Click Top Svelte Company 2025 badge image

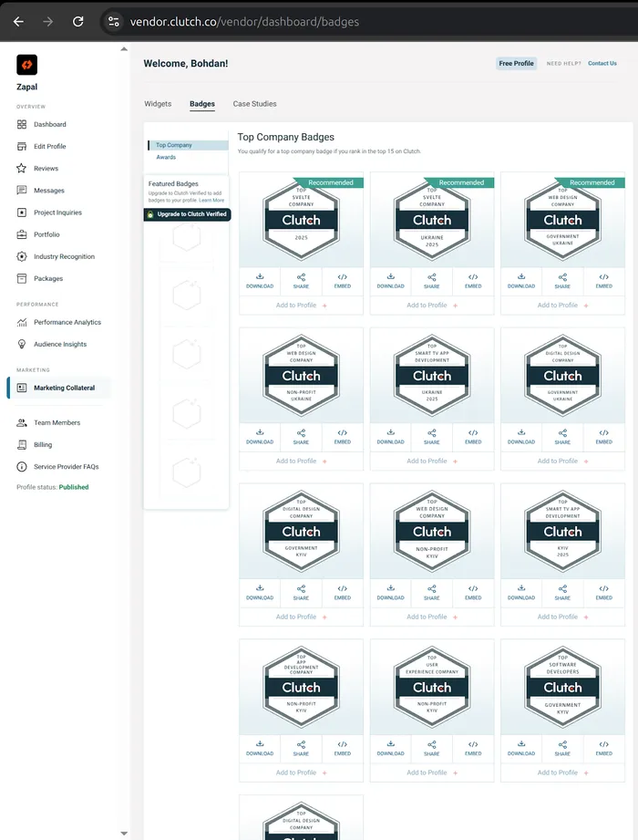[x=302, y=220]
